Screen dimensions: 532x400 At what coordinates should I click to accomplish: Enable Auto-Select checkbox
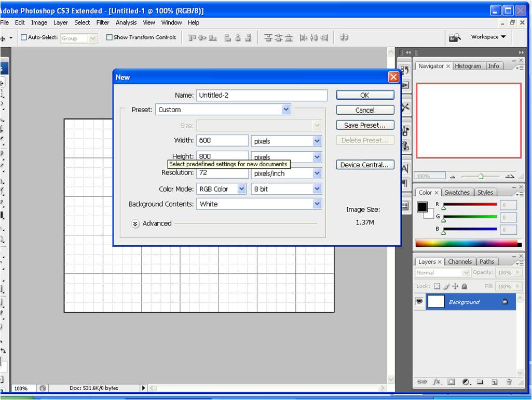click(24, 37)
